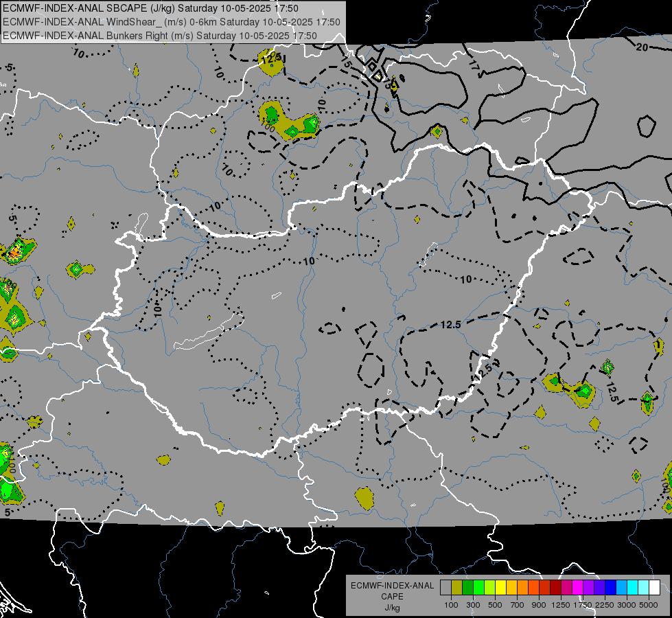
Task: Click the 700 legend tick label
Action: (x=517, y=605)
